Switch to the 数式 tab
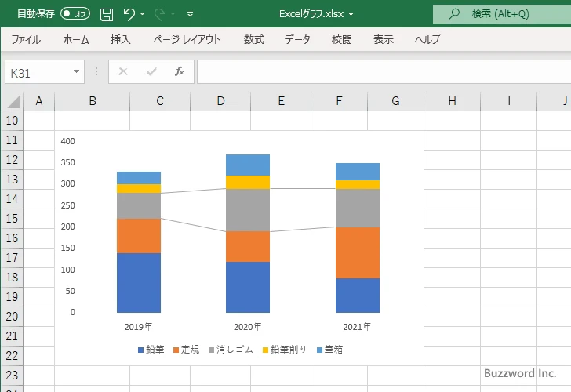Image resolution: width=571 pixels, height=392 pixels. click(x=254, y=39)
